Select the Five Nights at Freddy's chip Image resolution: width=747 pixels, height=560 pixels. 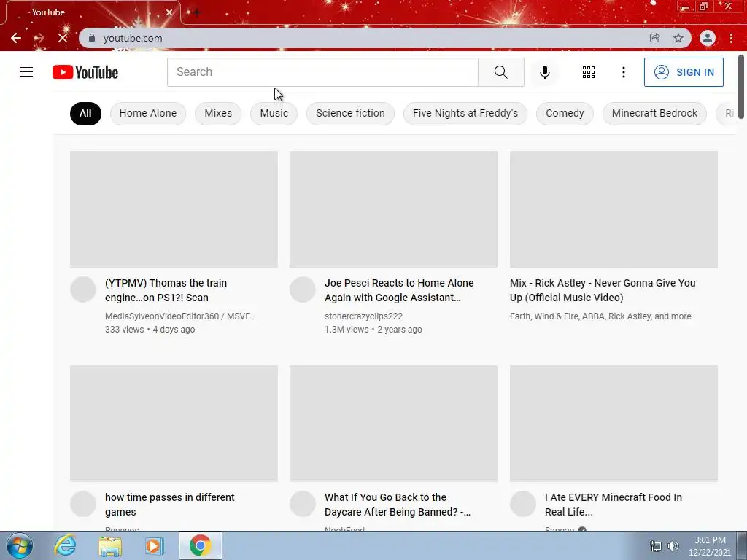click(x=465, y=113)
